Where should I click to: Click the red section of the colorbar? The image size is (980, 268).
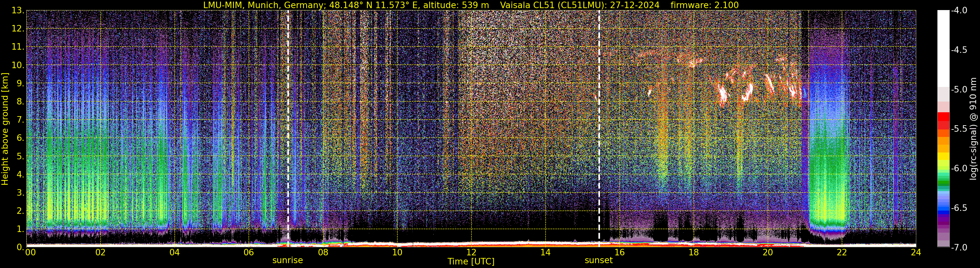click(943, 121)
